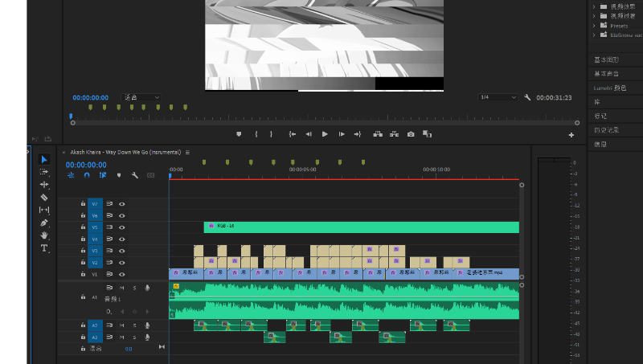643x364 pixels.
Task: Open the zoom level fit dropdown
Action: tap(141, 97)
